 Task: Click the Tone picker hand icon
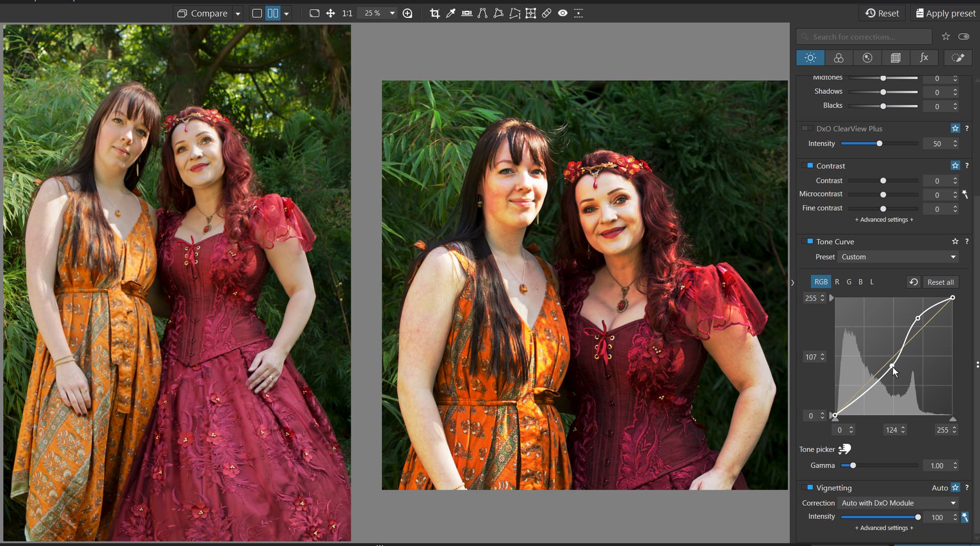(x=845, y=449)
